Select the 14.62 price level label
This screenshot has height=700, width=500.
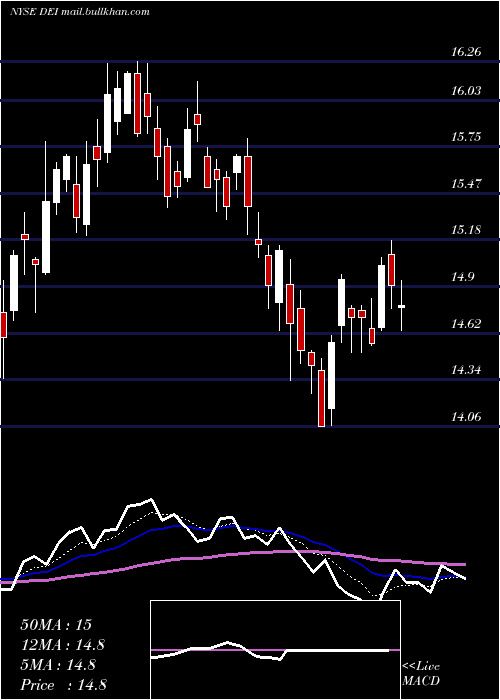coord(466,324)
